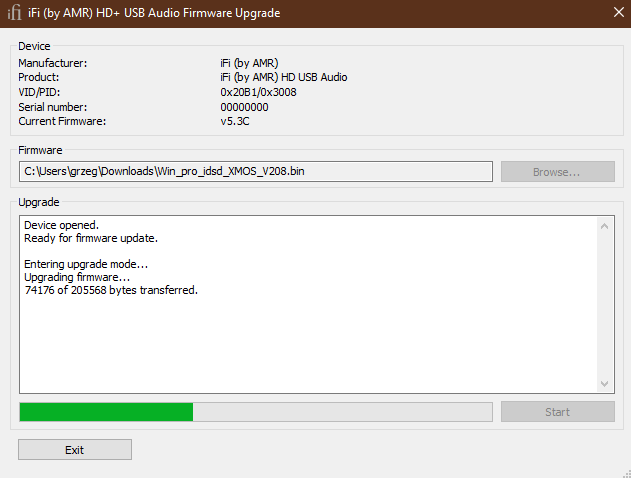This screenshot has width=631, height=478.
Task: Select 'Ready for firmware update.' log line
Action: coord(91,238)
